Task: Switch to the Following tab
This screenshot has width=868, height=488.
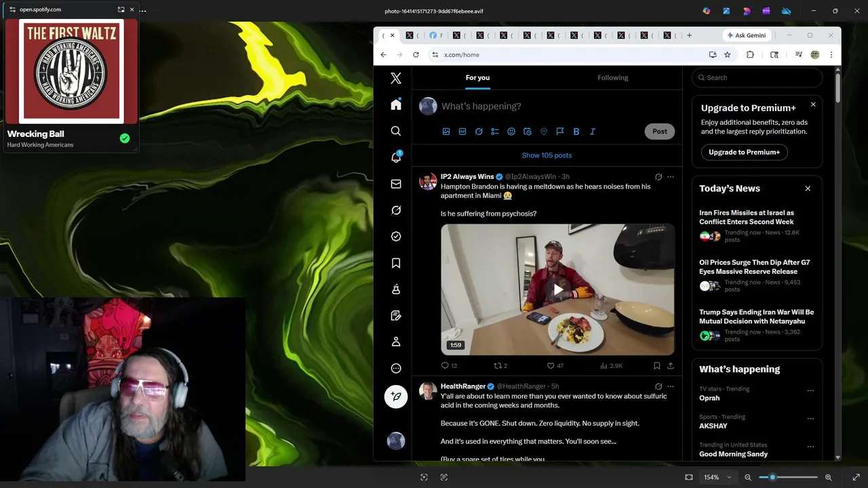Action: (x=613, y=78)
